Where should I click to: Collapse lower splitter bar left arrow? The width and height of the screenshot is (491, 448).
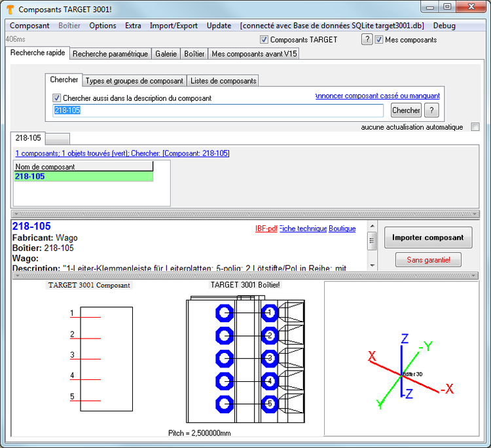click(x=18, y=276)
